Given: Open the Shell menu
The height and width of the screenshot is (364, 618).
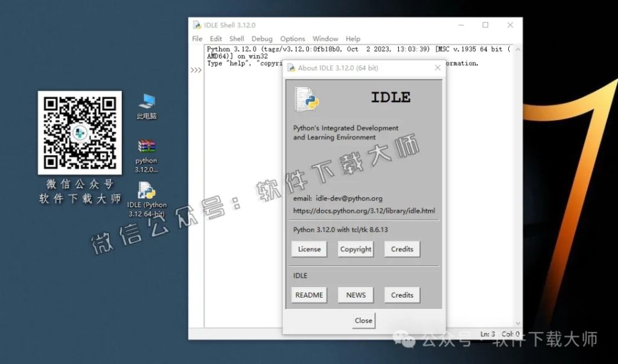Looking at the screenshot, I should (236, 38).
